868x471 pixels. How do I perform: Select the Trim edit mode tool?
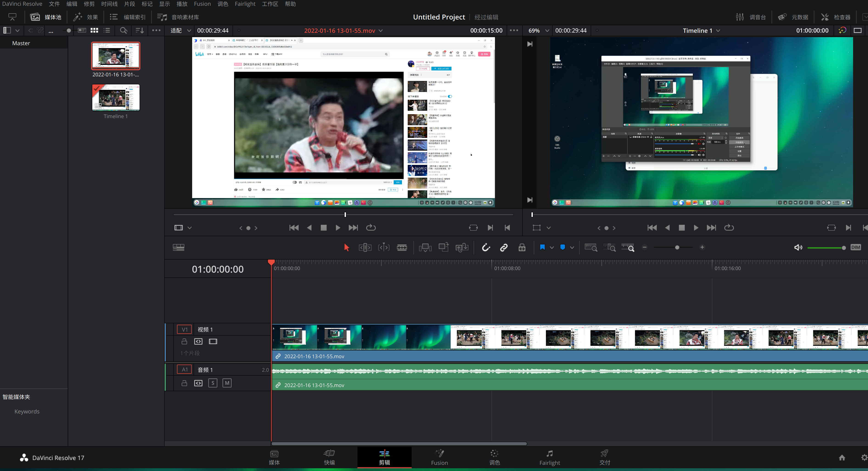click(x=365, y=247)
